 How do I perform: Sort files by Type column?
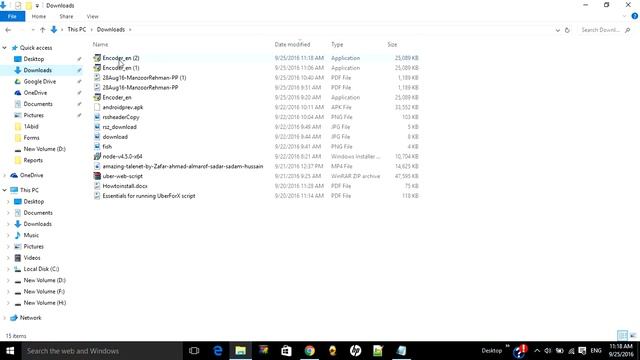[337, 44]
